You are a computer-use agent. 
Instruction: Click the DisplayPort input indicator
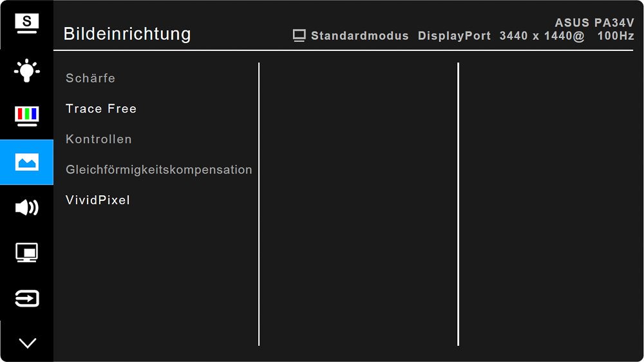tap(454, 35)
